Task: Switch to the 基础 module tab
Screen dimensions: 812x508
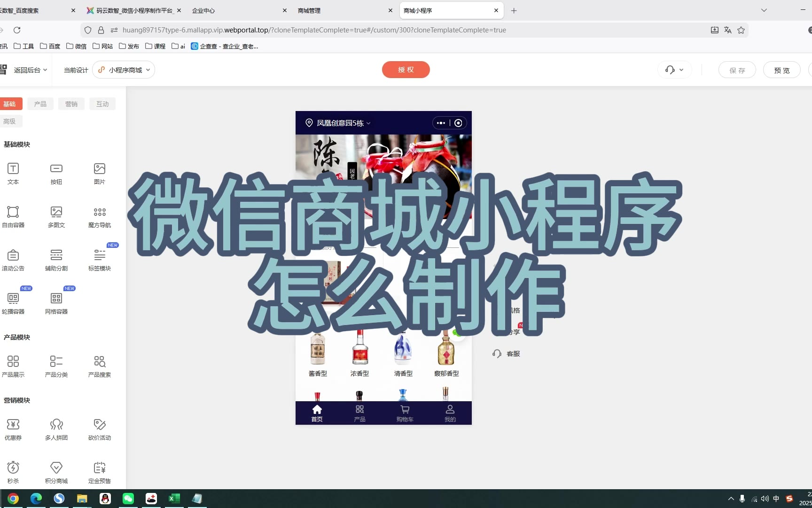Action: (9, 104)
